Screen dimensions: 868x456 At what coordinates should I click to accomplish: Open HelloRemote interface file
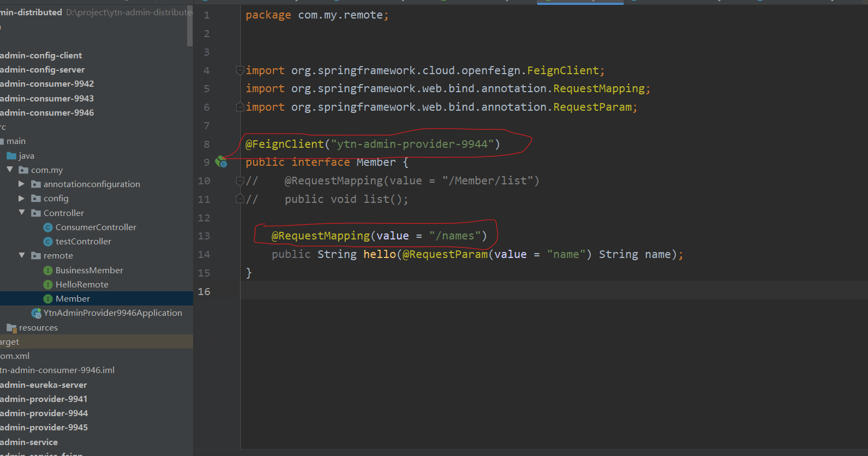[82, 284]
